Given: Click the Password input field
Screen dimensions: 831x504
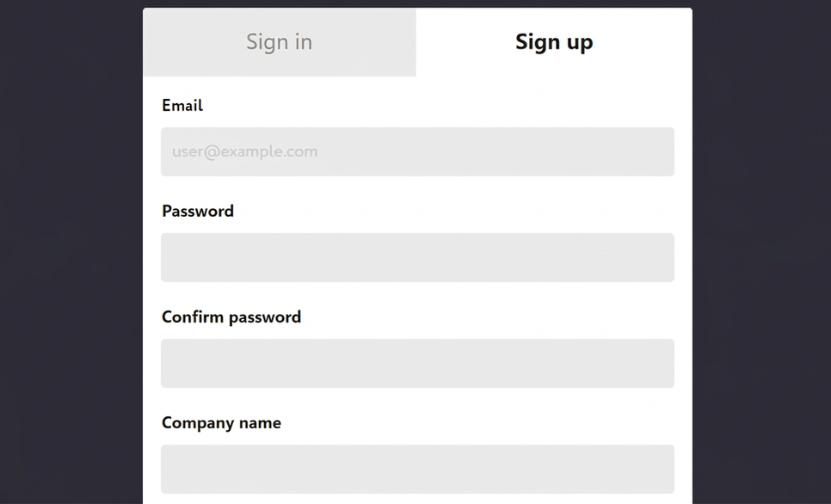Looking at the screenshot, I should point(417,257).
